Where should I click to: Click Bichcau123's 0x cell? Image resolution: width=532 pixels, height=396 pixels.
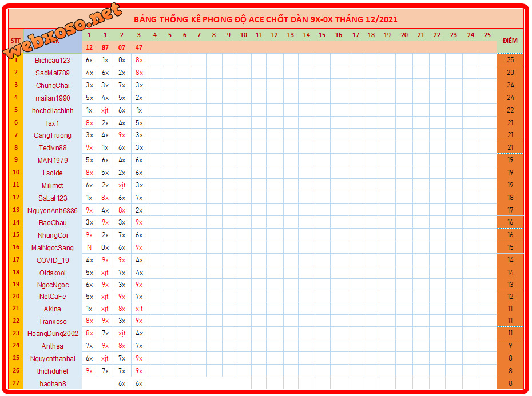point(122,61)
